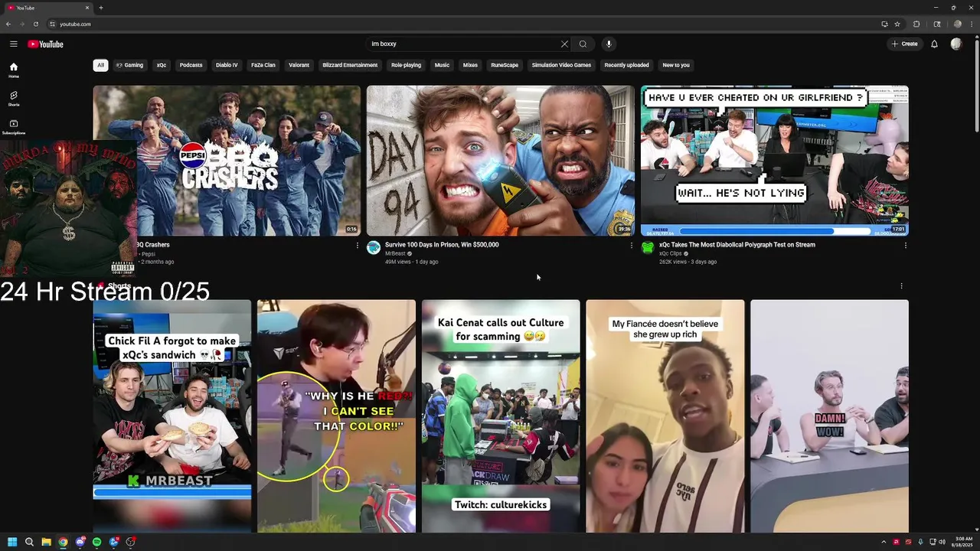Screen dimensions: 980x551
Task: Clear the search box text
Action: pyautogui.click(x=564, y=44)
